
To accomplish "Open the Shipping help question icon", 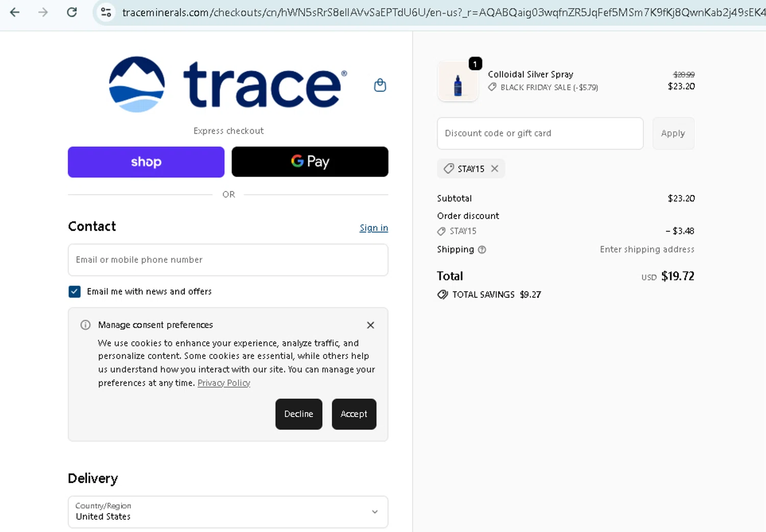I will [482, 250].
